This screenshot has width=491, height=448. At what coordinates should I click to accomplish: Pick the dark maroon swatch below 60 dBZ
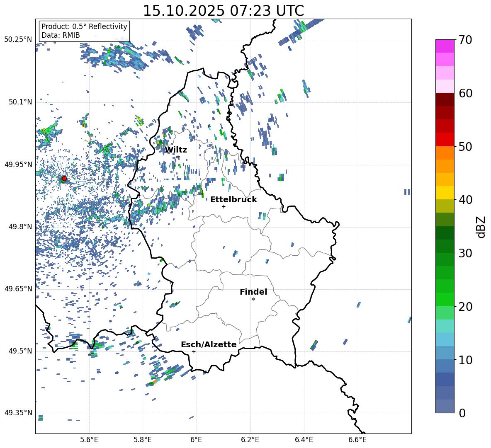[x=445, y=99]
